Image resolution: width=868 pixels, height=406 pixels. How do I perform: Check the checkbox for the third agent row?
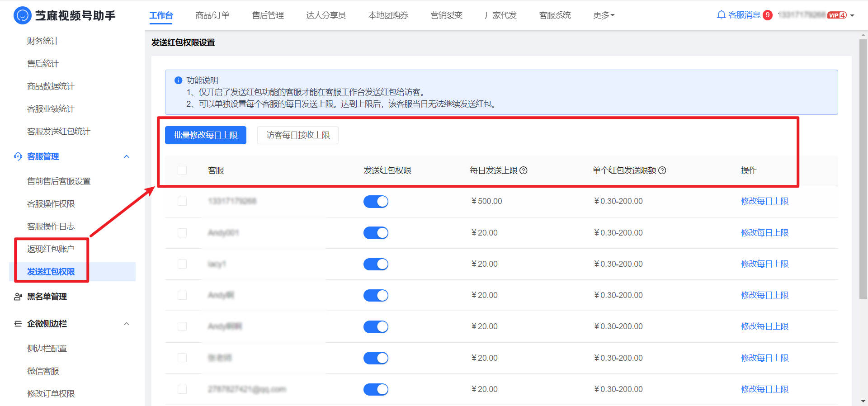click(x=182, y=264)
